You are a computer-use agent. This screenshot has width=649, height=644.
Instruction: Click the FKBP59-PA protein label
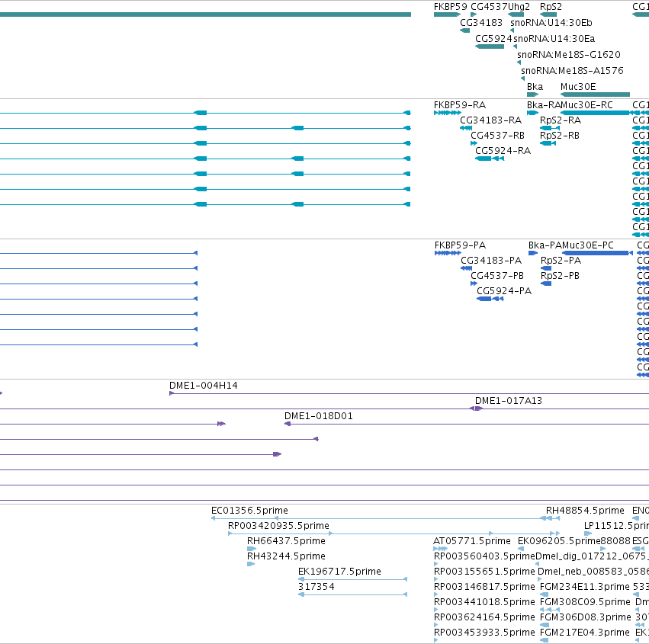(460, 245)
